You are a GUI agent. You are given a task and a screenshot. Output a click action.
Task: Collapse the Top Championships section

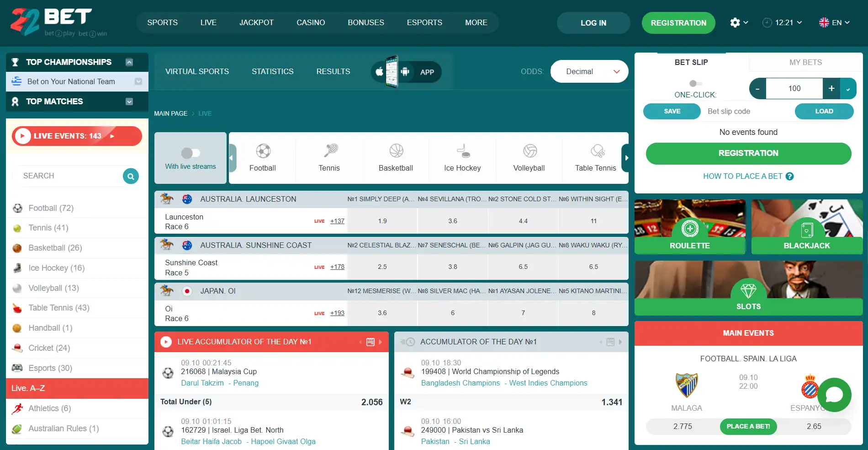tap(129, 62)
